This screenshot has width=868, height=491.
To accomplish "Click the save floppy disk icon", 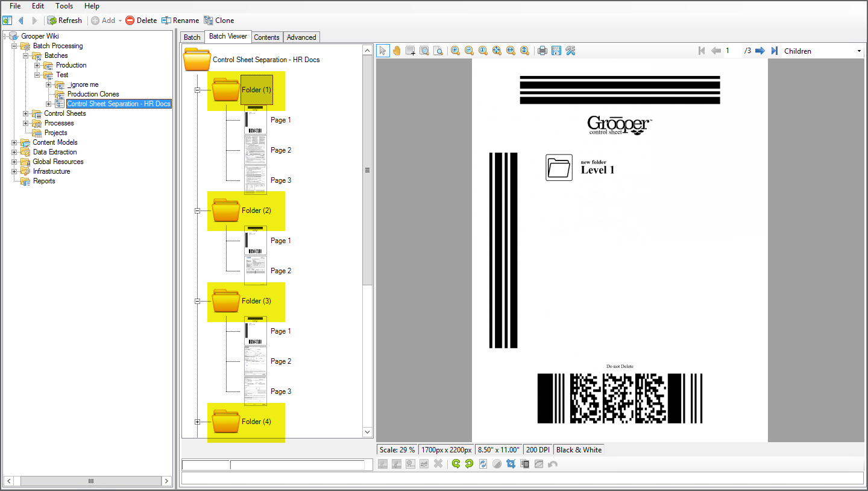I will 556,51.
